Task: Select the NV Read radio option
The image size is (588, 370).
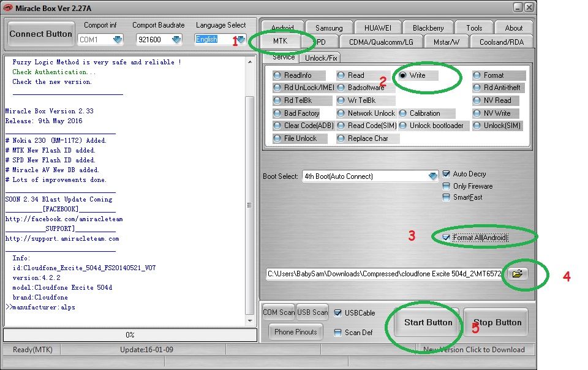Action: tap(477, 100)
